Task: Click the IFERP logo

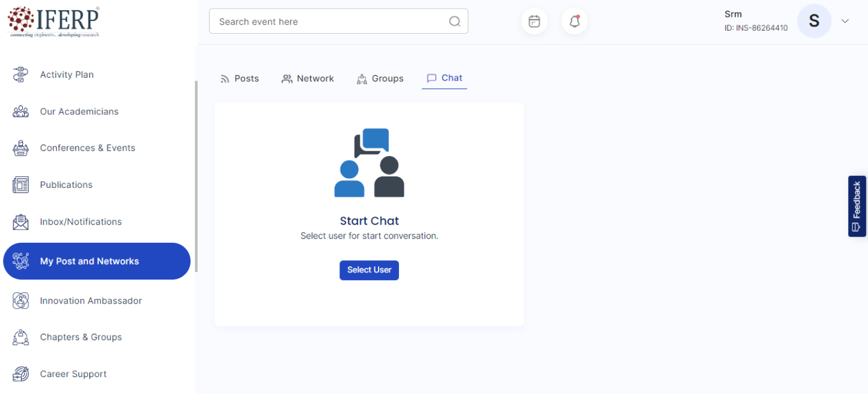Action: (x=54, y=22)
